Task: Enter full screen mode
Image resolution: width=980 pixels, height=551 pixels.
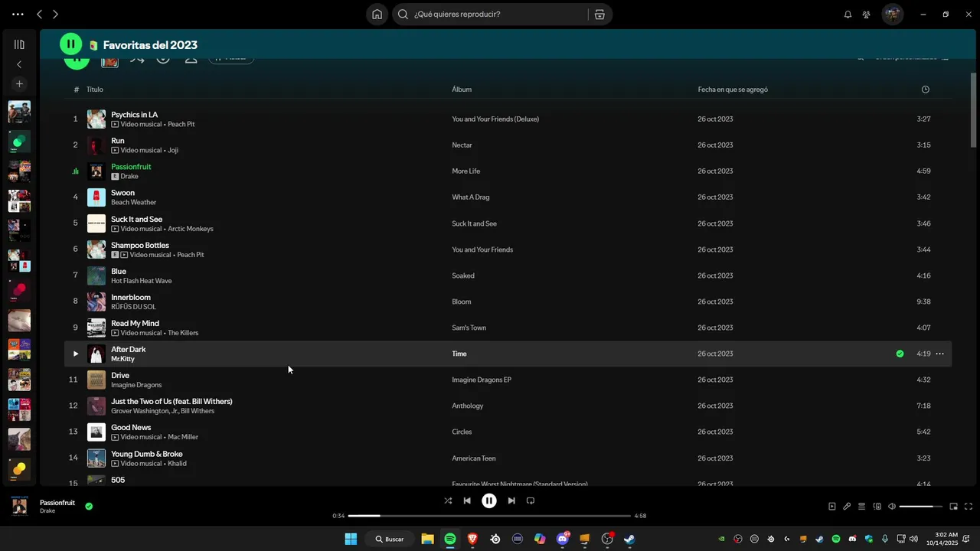Action: pyautogui.click(x=969, y=506)
